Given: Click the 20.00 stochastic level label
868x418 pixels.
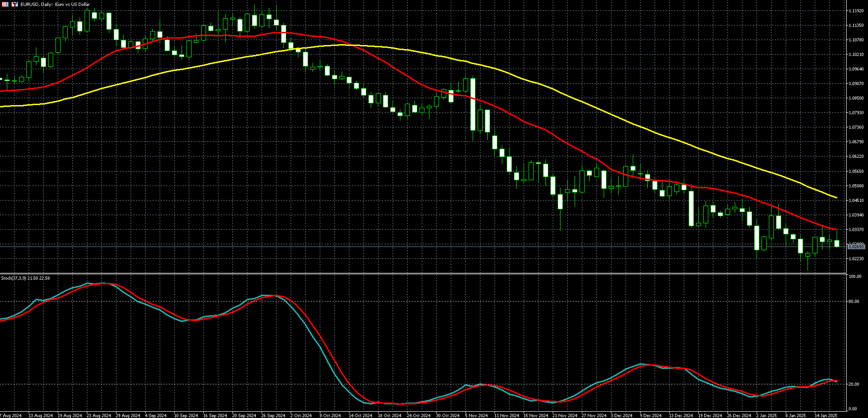Looking at the screenshot, I should click(x=854, y=384).
